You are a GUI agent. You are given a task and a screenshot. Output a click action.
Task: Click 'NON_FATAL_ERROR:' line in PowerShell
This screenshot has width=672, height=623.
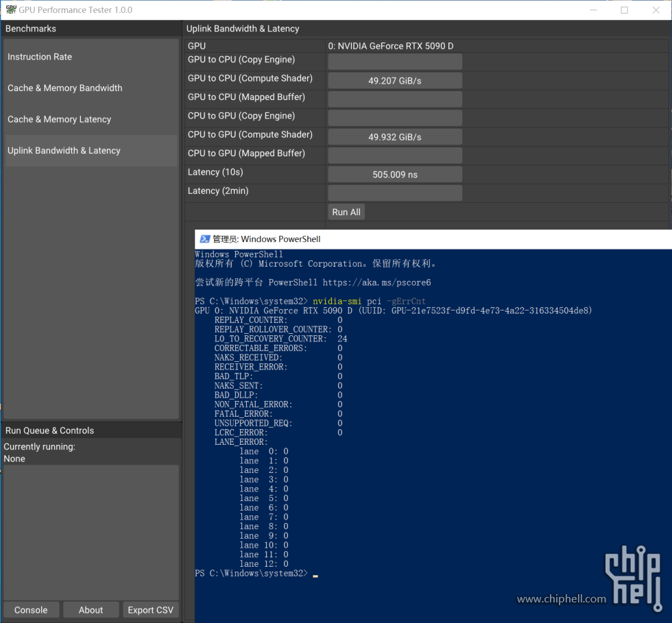pos(278,404)
